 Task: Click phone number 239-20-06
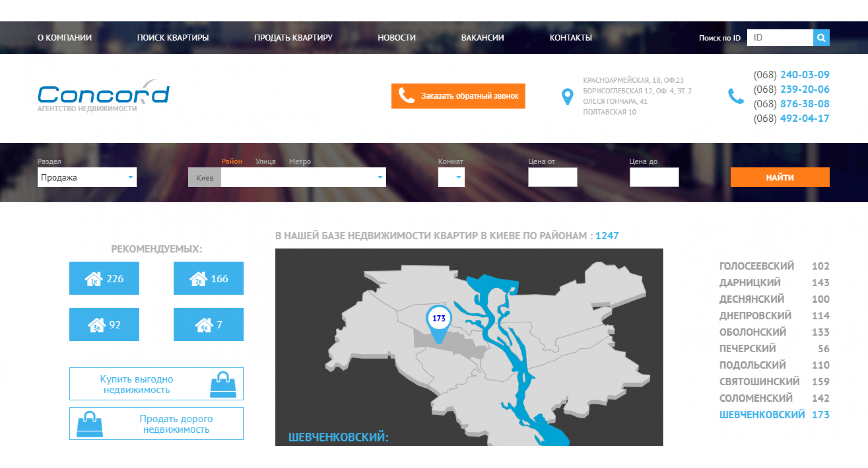coord(805,89)
